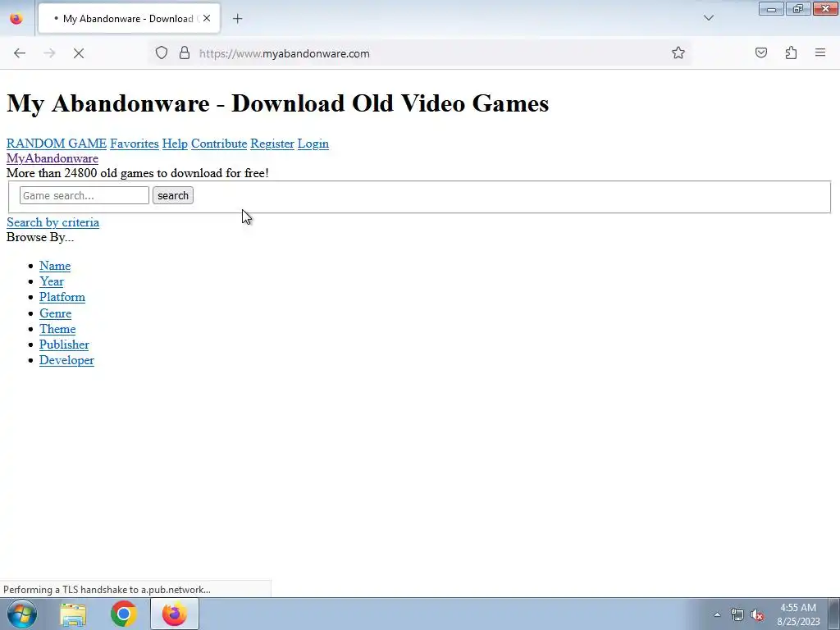Click the text More than 24800 old games
This screenshot has width=840, height=630.
138,173
